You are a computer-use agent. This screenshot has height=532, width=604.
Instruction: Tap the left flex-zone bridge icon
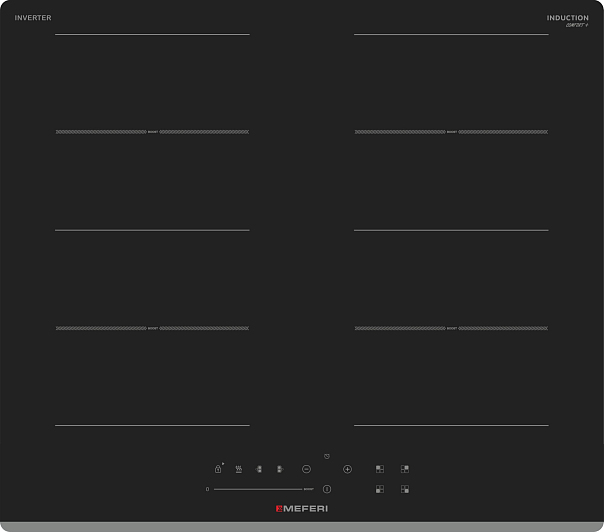pyautogui.click(x=259, y=469)
